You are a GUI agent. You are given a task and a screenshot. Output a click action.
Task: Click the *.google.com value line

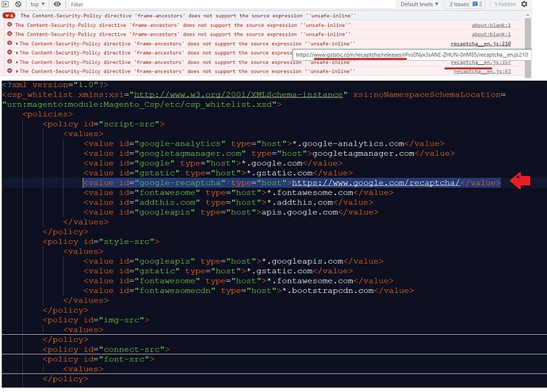212,163
